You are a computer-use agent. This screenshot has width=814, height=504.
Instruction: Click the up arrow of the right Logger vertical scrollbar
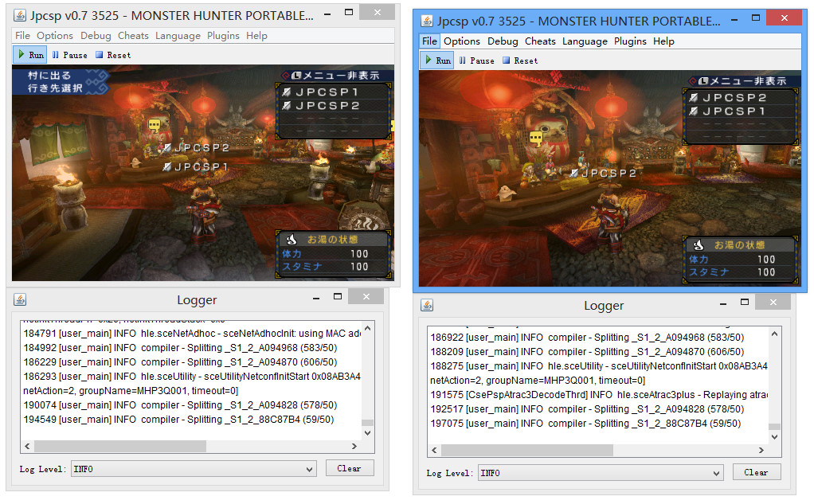point(774,334)
